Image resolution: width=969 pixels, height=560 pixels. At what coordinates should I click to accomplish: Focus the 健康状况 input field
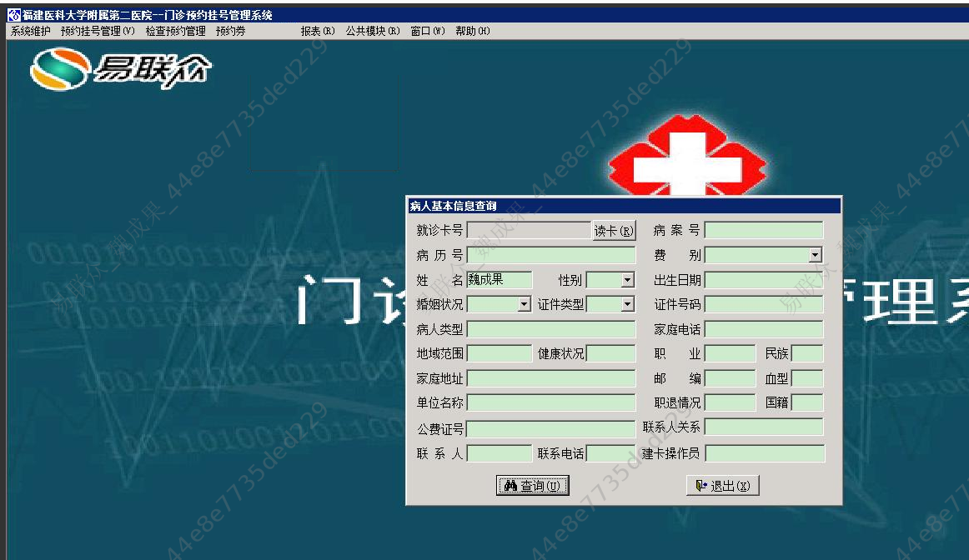point(610,353)
